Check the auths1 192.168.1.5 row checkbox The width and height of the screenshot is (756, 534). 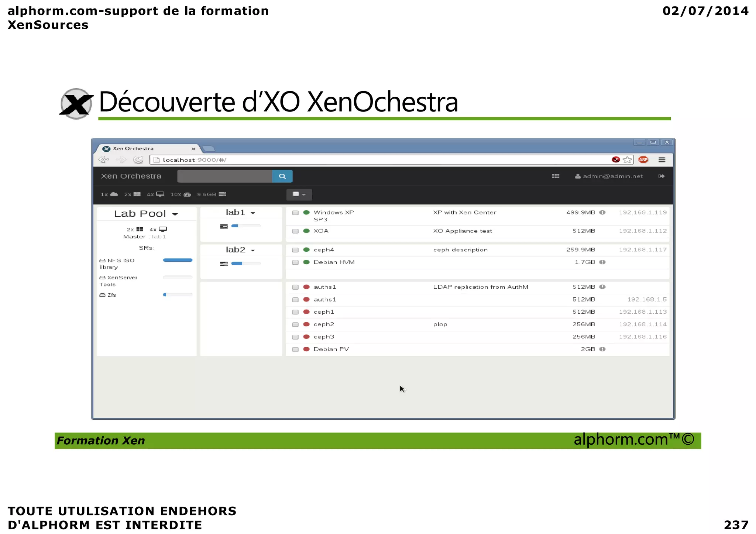[295, 300]
